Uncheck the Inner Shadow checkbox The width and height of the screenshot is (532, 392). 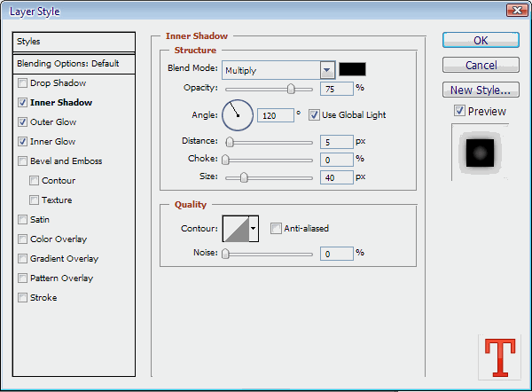pyautogui.click(x=22, y=103)
